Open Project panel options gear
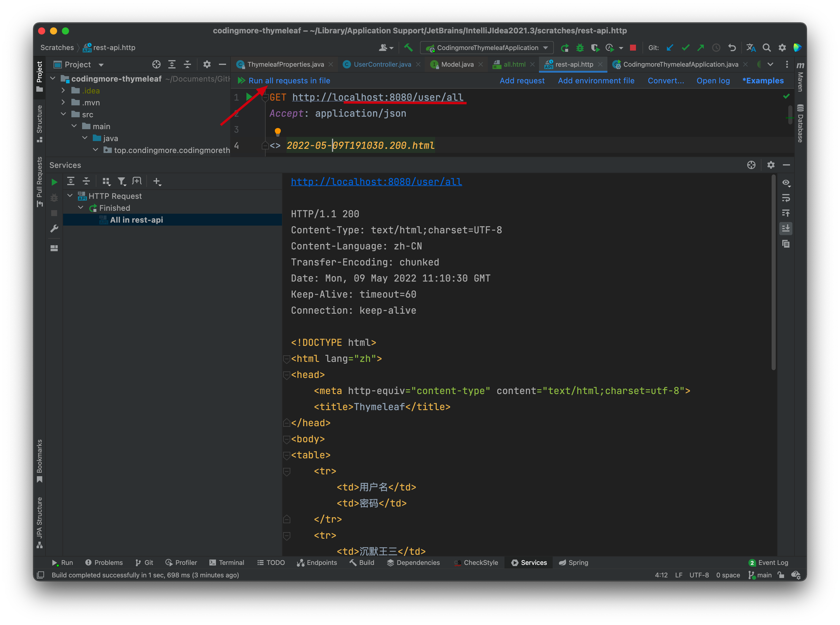The image size is (840, 625). 207,64
